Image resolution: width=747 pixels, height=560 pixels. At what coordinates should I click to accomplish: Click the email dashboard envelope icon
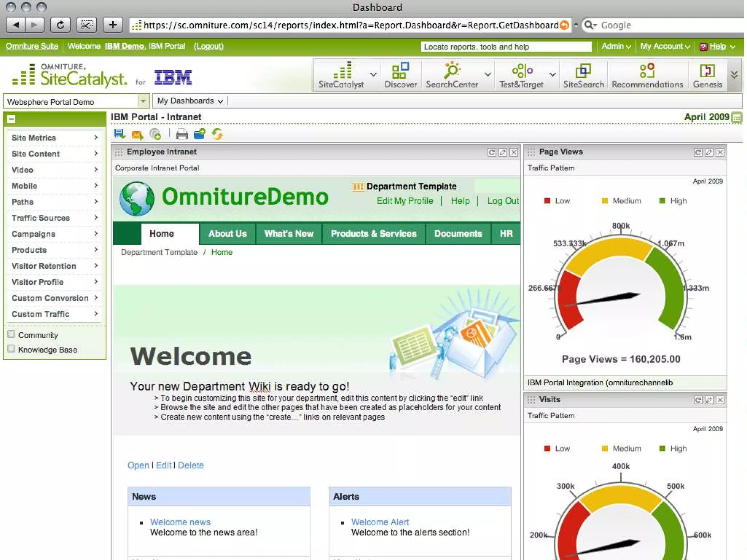(x=137, y=135)
